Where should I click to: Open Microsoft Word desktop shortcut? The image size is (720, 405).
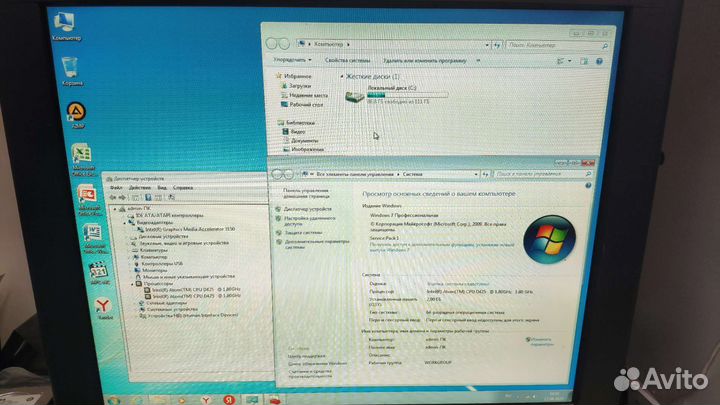(94, 239)
